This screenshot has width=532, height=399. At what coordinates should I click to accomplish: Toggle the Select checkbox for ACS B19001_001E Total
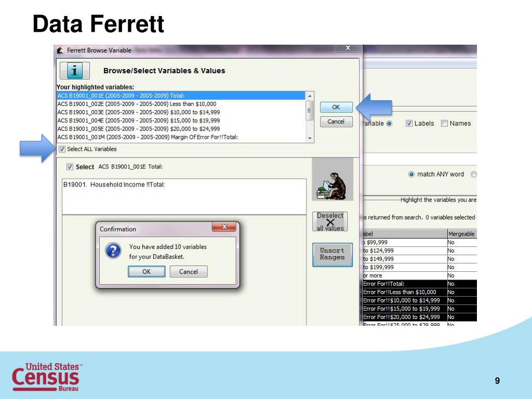[x=70, y=167]
